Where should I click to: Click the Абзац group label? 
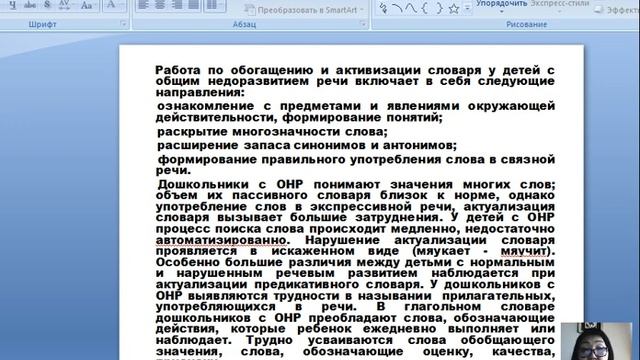pos(244,24)
